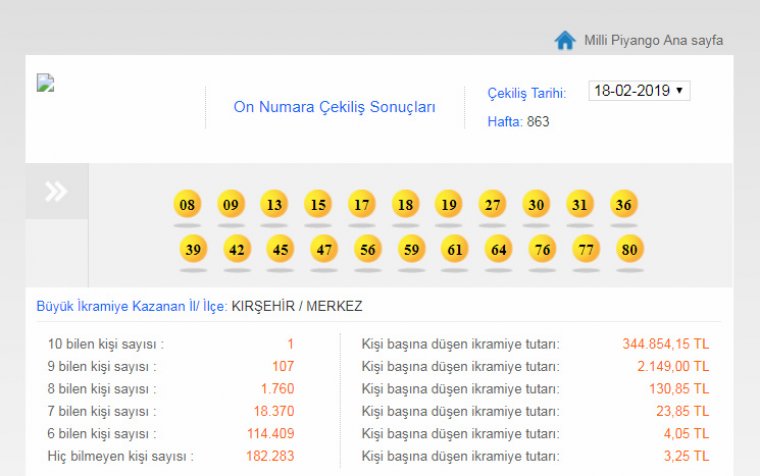This screenshot has height=476, width=760.
Task: Click prize amount 344.854,15 TL
Action: tap(665, 344)
